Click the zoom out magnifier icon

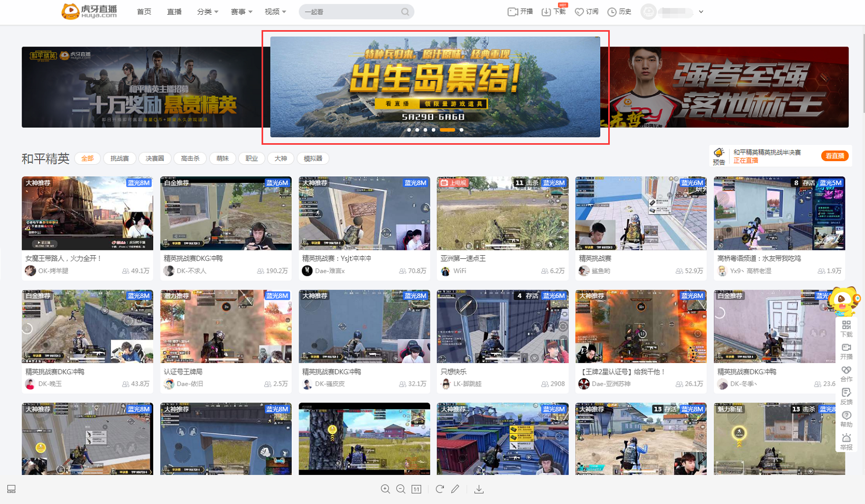point(401,489)
